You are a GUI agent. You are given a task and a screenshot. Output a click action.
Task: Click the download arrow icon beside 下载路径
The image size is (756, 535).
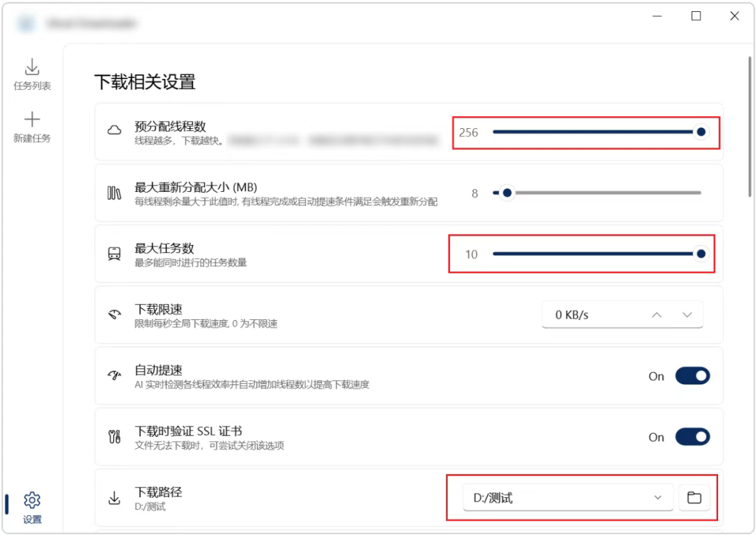point(114,497)
